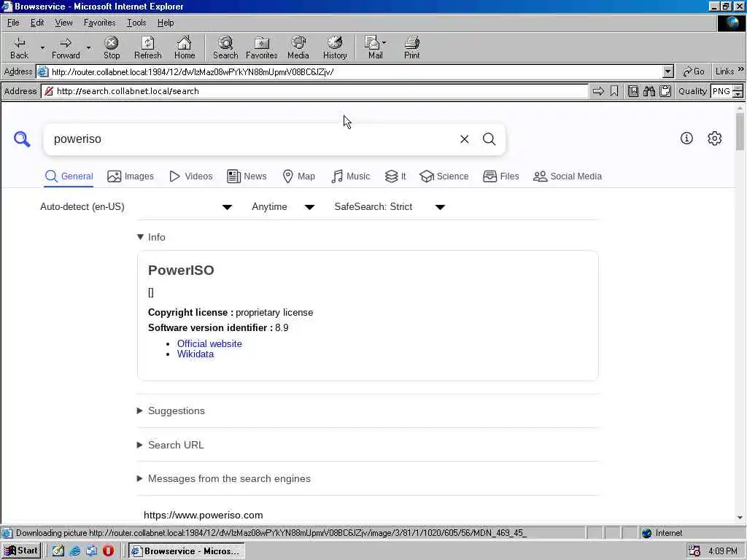747x560 pixels.
Task: Select Browservice taskbar window button
Action: (x=187, y=551)
